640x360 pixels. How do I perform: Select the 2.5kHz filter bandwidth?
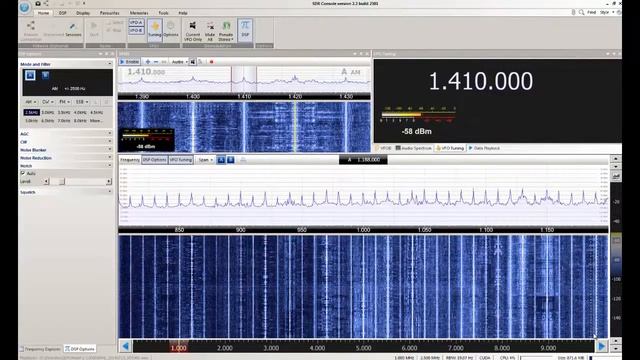[x=31, y=112]
